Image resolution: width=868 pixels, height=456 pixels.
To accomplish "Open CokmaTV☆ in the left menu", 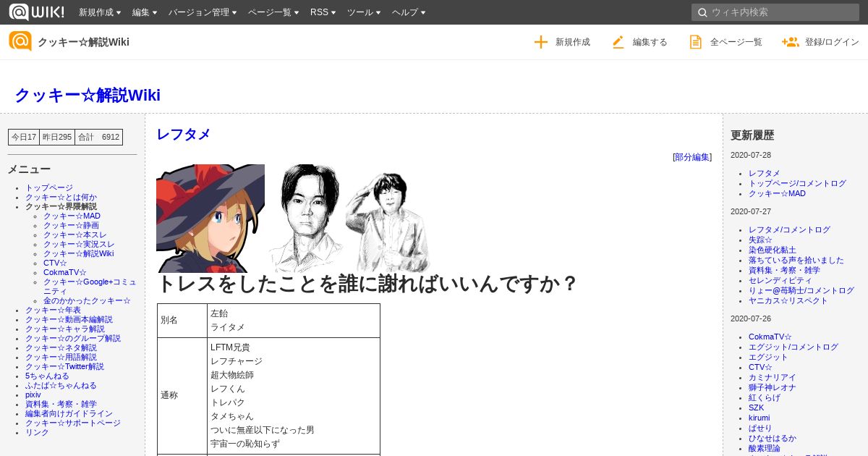I will (x=64, y=272).
